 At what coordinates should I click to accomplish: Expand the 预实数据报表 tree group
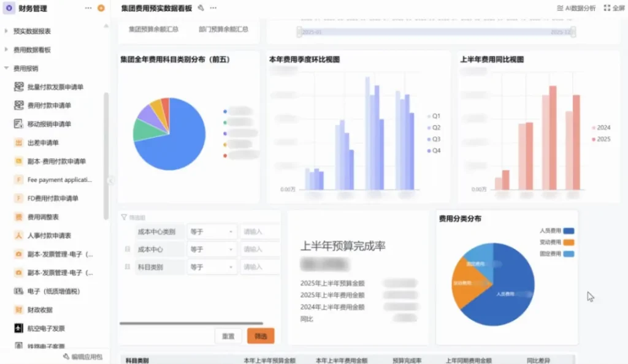click(6, 31)
